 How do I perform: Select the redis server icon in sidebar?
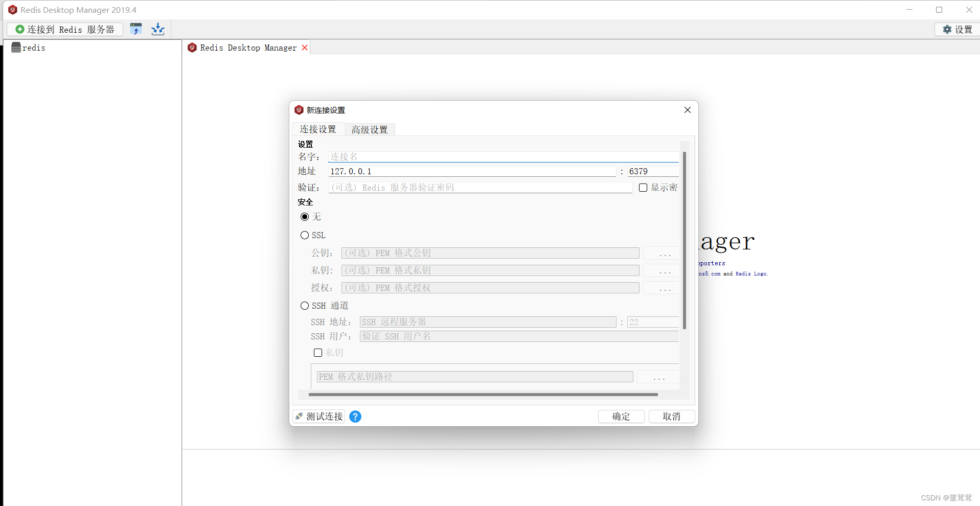coord(16,48)
